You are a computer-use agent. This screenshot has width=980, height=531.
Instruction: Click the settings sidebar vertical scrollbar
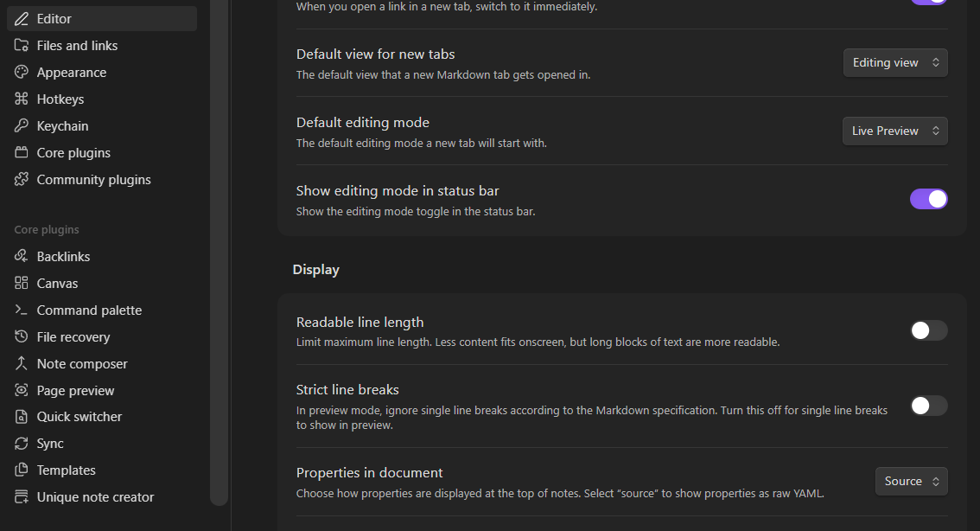point(220,259)
